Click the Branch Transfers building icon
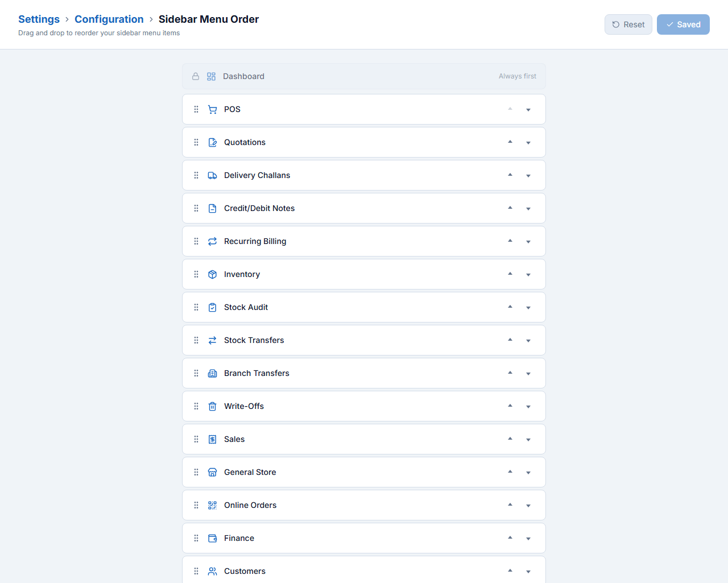This screenshot has width=728, height=583. 212,373
